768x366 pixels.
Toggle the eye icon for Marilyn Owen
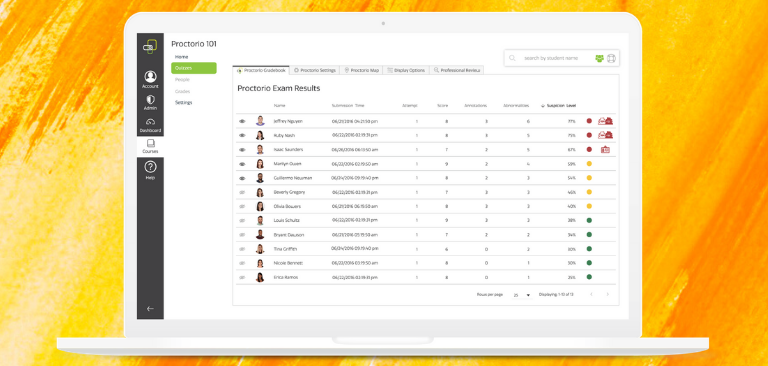[242, 164]
